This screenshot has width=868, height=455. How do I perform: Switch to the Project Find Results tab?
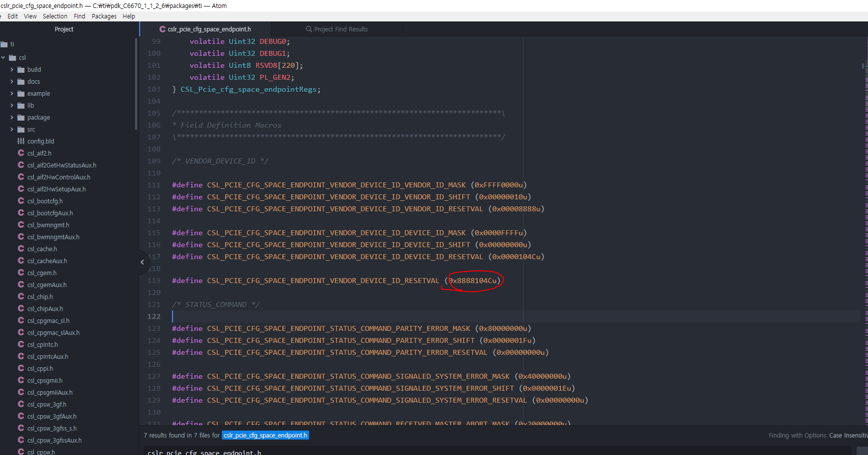coord(341,29)
